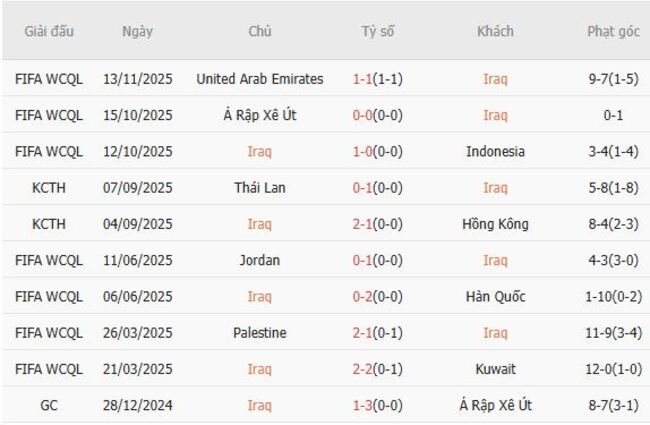Click the Palestine team name
Image resolution: width=650 pixels, height=425 pixels.
[260, 333]
